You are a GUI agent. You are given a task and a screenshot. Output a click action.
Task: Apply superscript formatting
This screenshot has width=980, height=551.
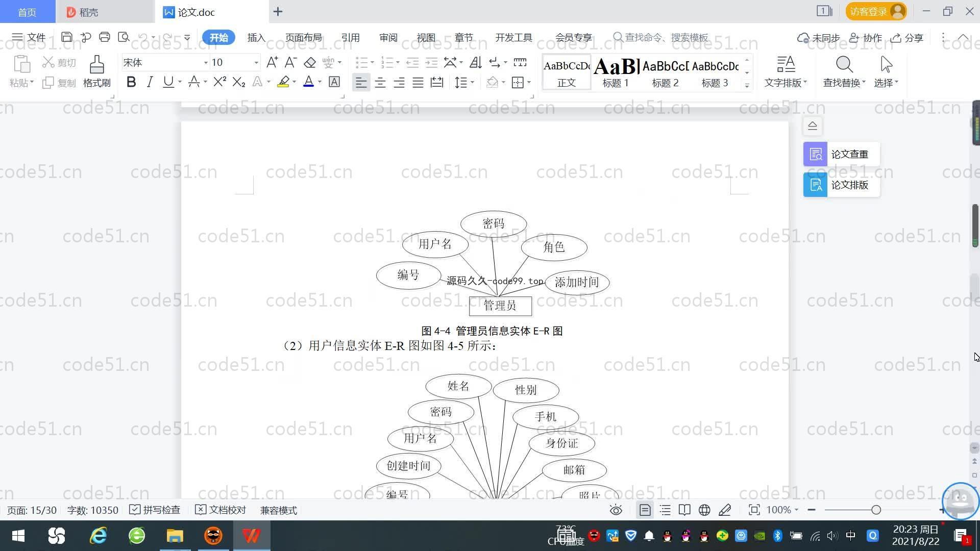tap(220, 82)
